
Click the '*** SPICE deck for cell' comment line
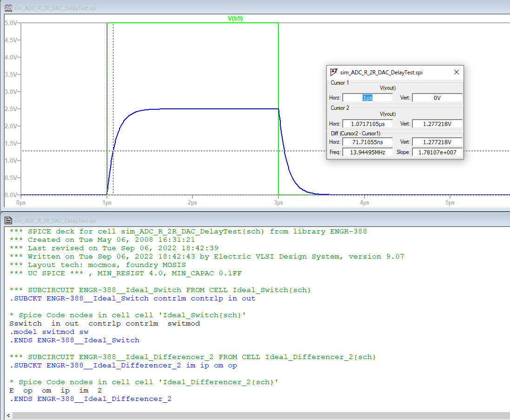pos(188,231)
